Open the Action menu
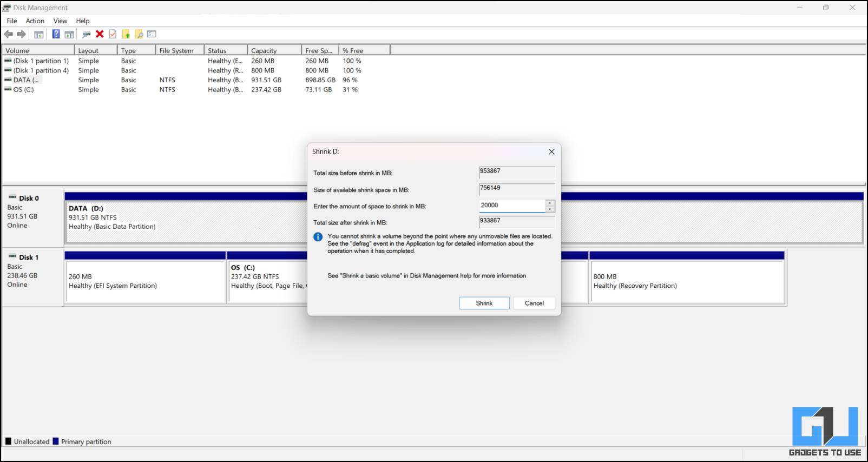868x462 pixels. pos(35,21)
